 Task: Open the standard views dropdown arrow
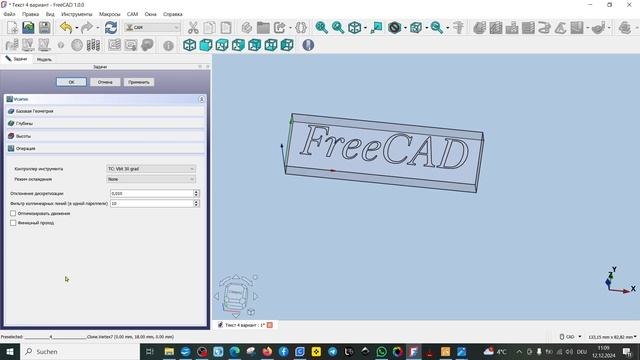tap(365, 28)
